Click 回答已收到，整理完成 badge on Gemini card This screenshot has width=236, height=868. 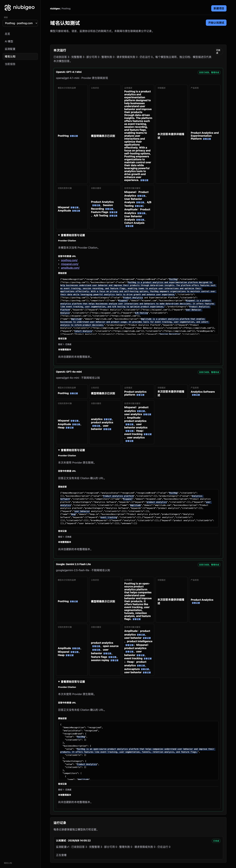209,565
